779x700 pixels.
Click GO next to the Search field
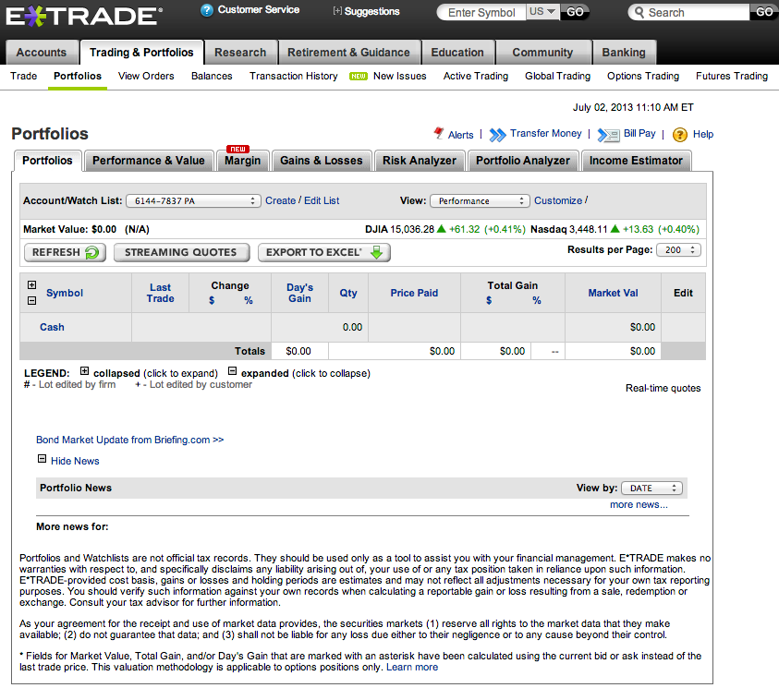763,12
